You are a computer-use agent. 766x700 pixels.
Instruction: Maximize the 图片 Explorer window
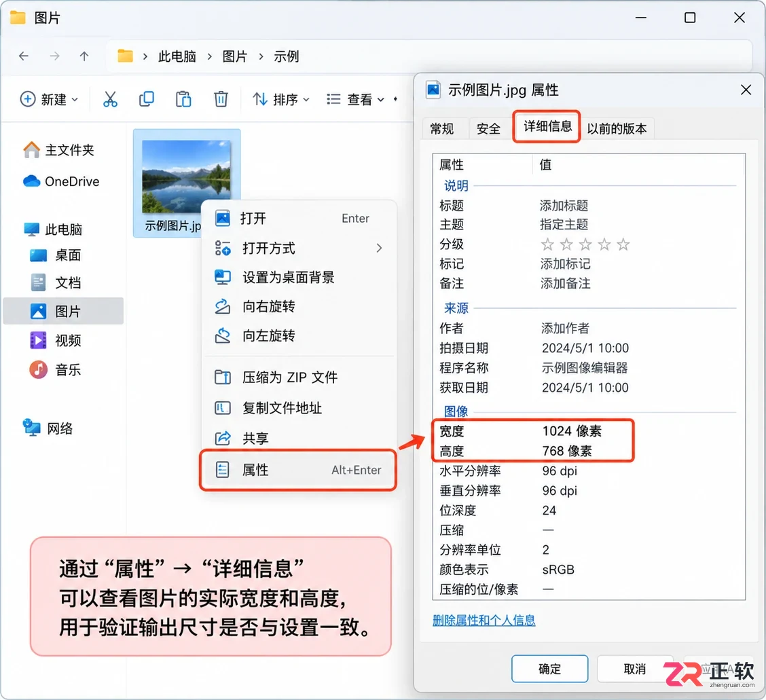(690, 18)
